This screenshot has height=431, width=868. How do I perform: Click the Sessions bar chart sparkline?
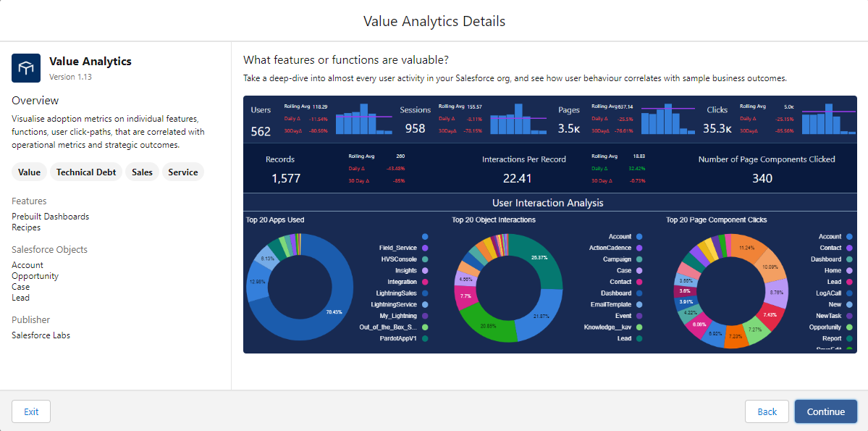[x=518, y=119]
